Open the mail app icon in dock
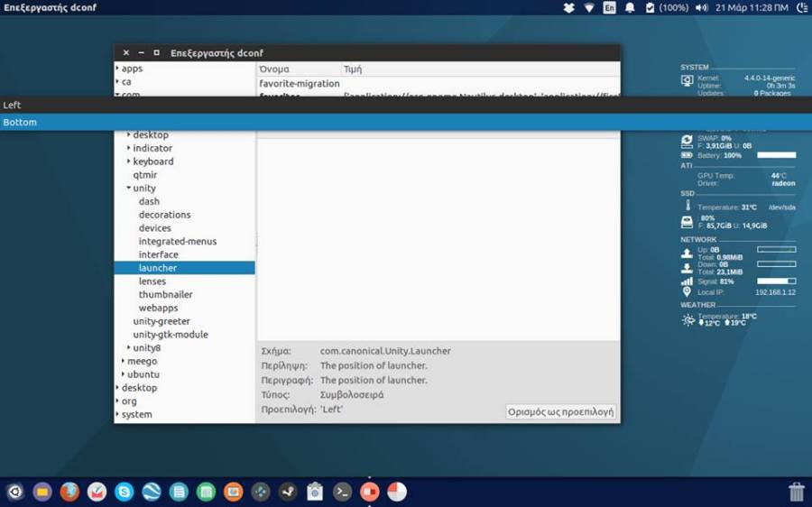 [x=97, y=492]
